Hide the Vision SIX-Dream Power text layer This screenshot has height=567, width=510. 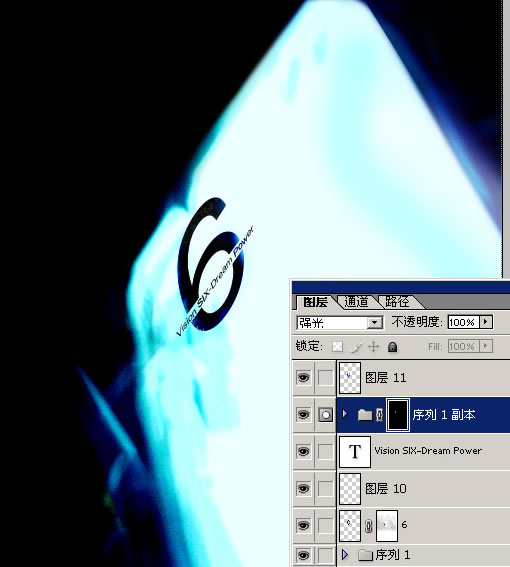(x=303, y=452)
